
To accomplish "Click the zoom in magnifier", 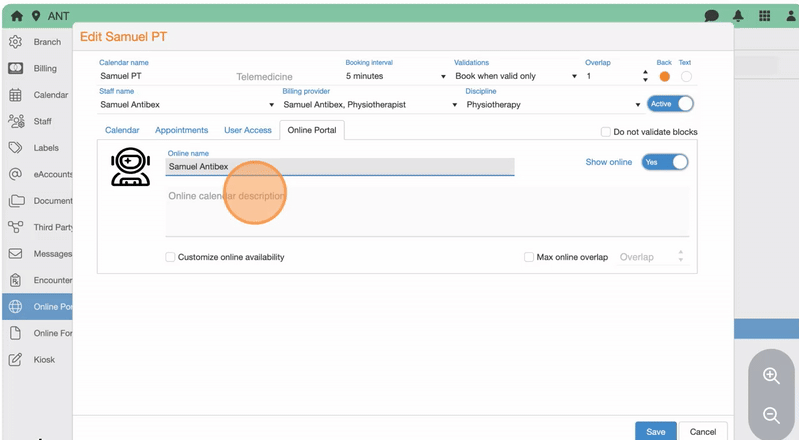I will point(771,376).
